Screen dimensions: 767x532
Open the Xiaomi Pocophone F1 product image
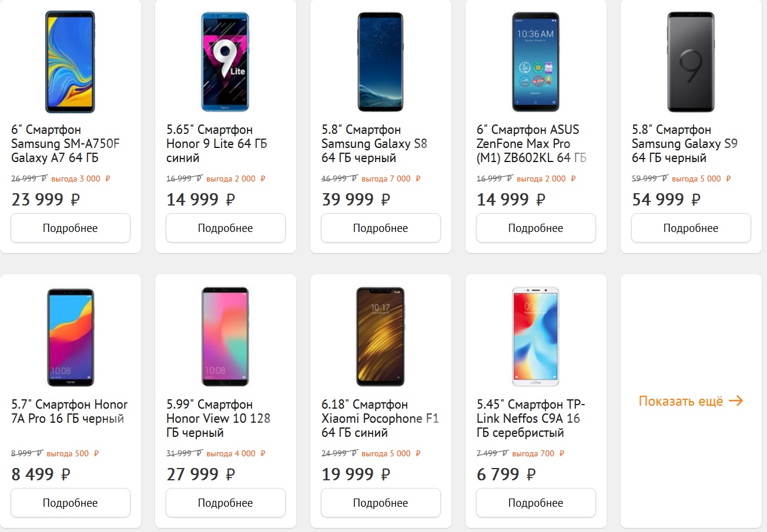tap(381, 336)
